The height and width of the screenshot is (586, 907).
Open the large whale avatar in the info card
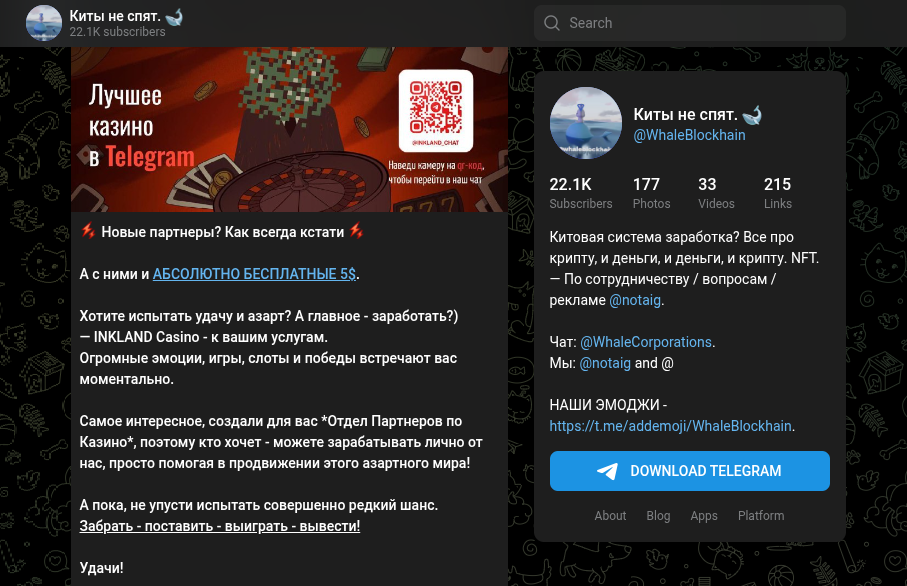point(585,123)
